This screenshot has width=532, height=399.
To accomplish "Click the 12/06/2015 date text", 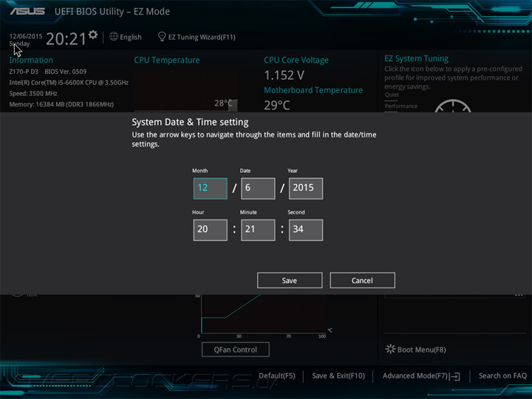I will [26, 36].
